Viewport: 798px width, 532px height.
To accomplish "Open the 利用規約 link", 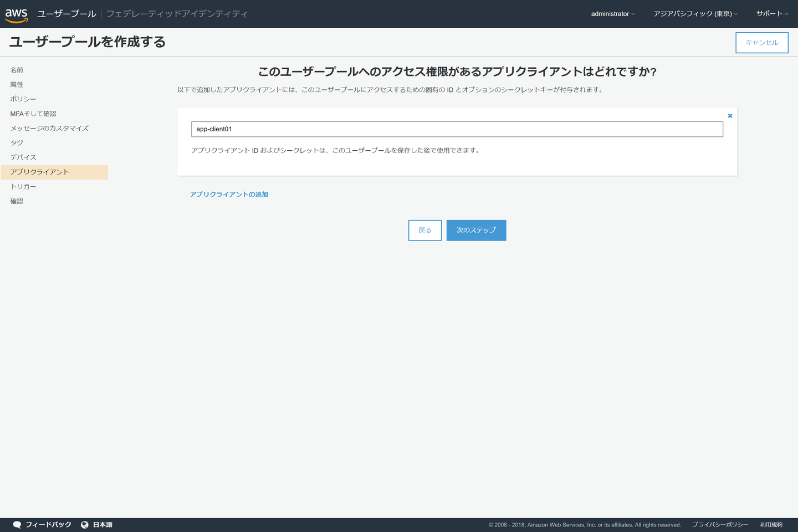I will (771, 525).
